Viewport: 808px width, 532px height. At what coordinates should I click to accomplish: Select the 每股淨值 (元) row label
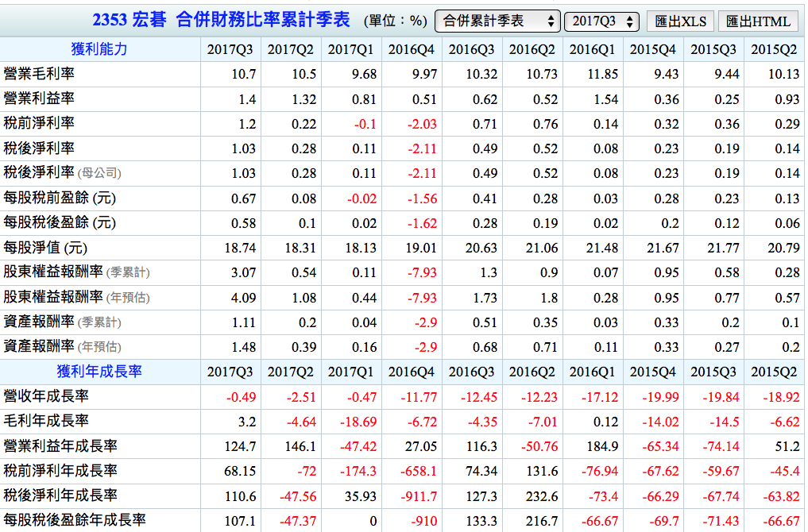(x=46, y=247)
